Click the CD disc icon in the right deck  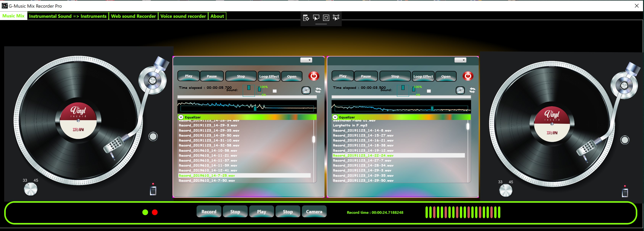[460, 90]
